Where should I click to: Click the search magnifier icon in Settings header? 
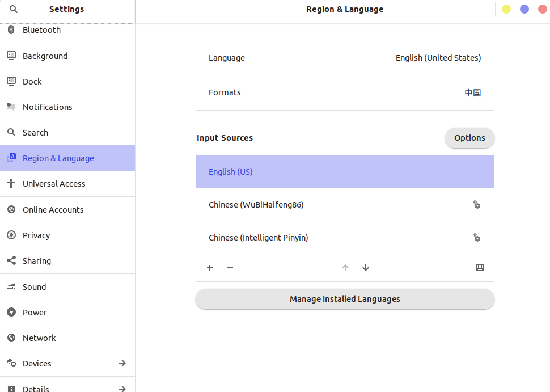[14, 9]
